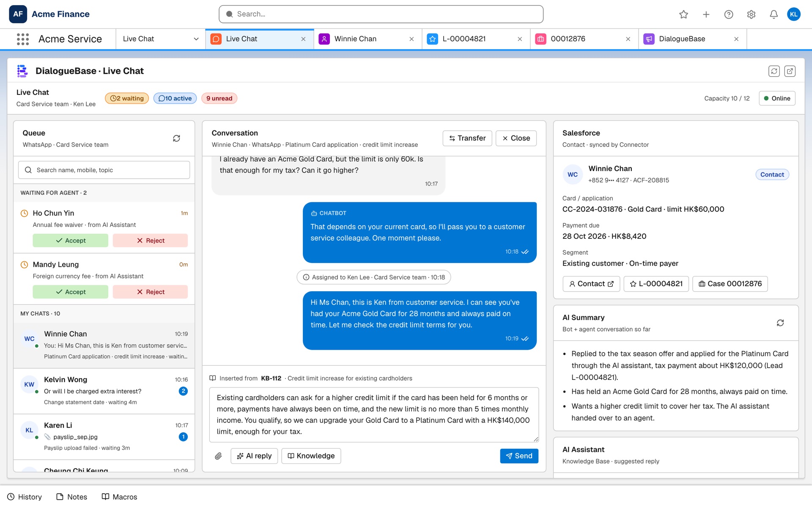Click the attachment paperclip icon

coord(218,456)
